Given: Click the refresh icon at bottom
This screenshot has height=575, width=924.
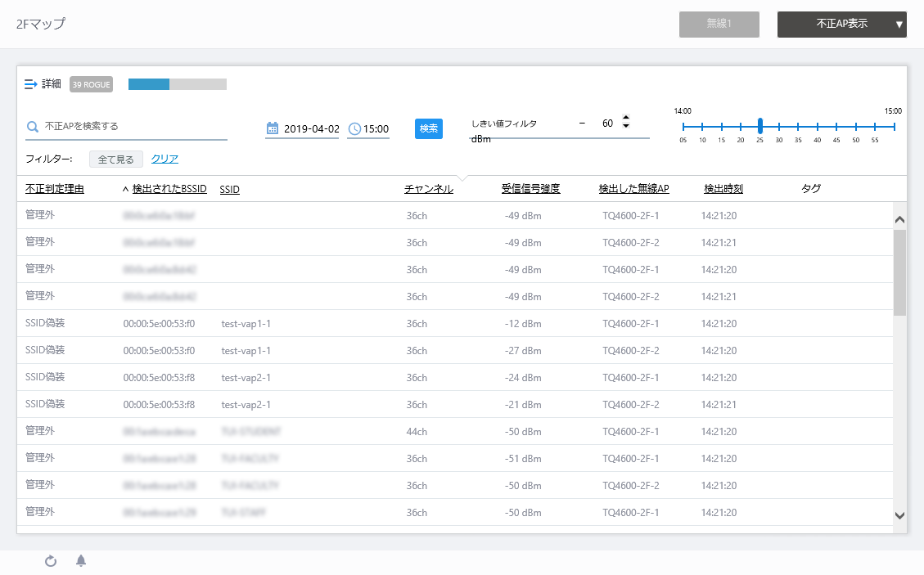Looking at the screenshot, I should (51, 561).
